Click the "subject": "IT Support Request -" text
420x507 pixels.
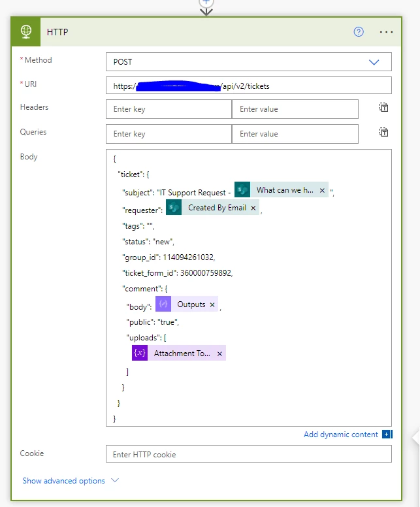[176, 192]
